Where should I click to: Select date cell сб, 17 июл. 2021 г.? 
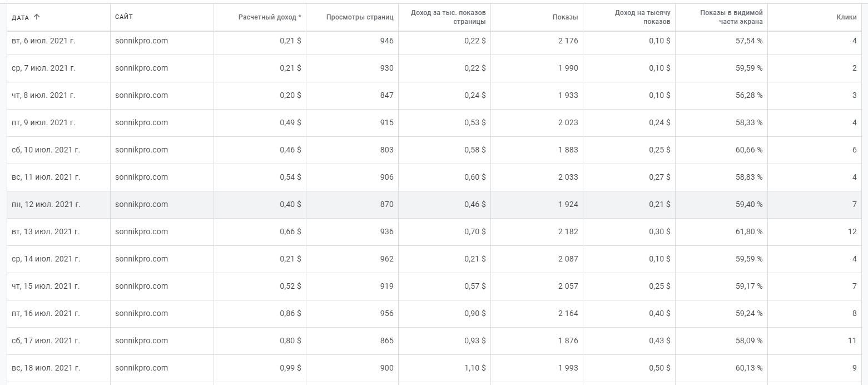click(46, 341)
